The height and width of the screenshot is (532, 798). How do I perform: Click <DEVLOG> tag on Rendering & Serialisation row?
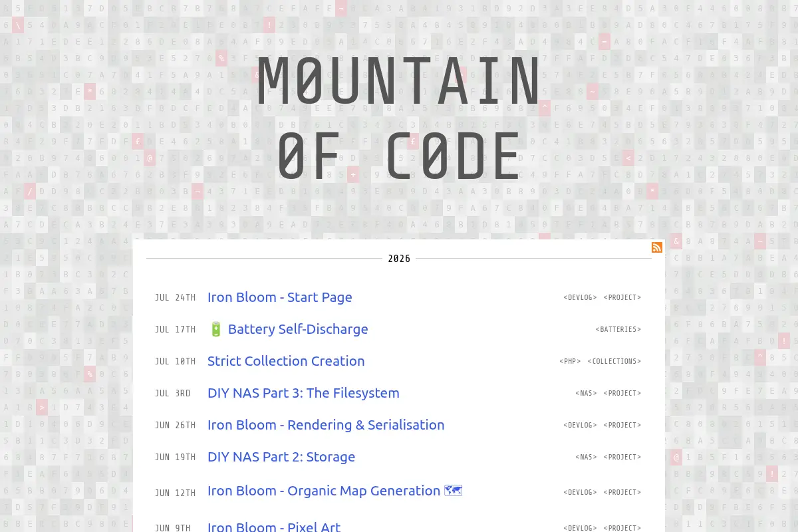coord(580,425)
